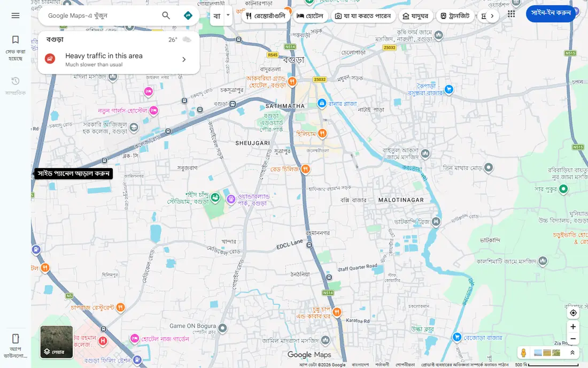Click জামিল মাদরাসা মসজিদ pin

(x=326, y=340)
